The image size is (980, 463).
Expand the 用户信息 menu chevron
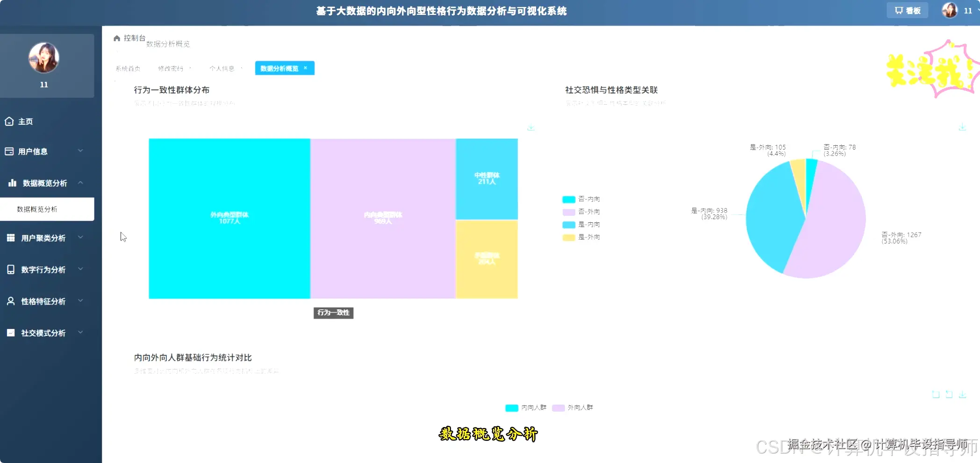click(80, 151)
